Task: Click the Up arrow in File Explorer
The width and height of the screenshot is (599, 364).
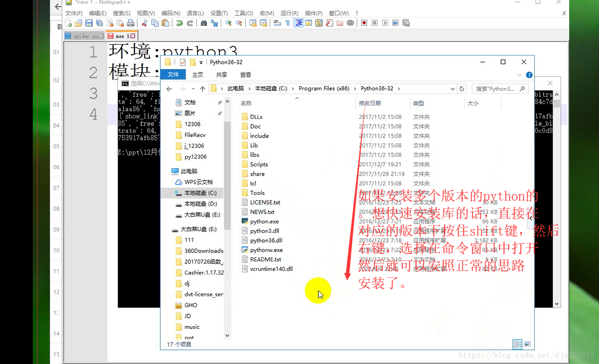Action: click(x=202, y=89)
